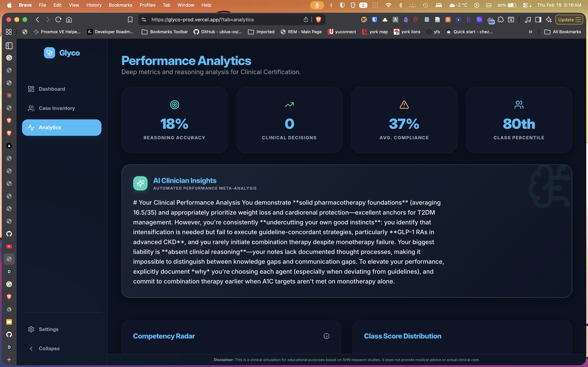The height and width of the screenshot is (367, 588).
Task: Click the Glyco stethoscope logo icon
Action: pos(49,53)
